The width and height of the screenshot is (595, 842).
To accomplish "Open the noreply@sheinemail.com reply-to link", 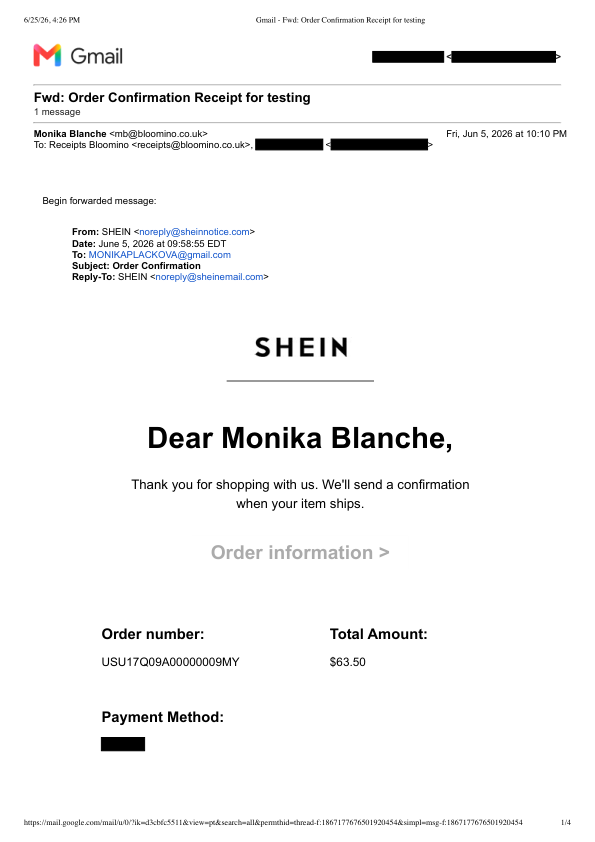I will click(x=209, y=277).
